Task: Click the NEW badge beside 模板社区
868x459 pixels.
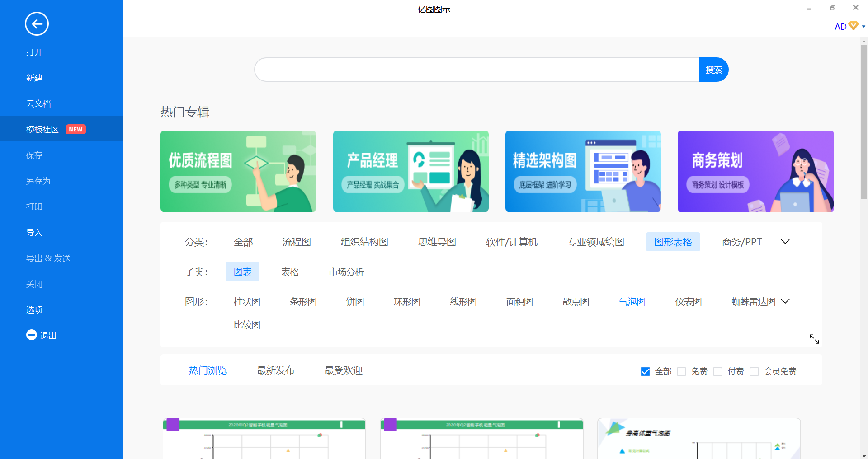Action: [x=75, y=129]
